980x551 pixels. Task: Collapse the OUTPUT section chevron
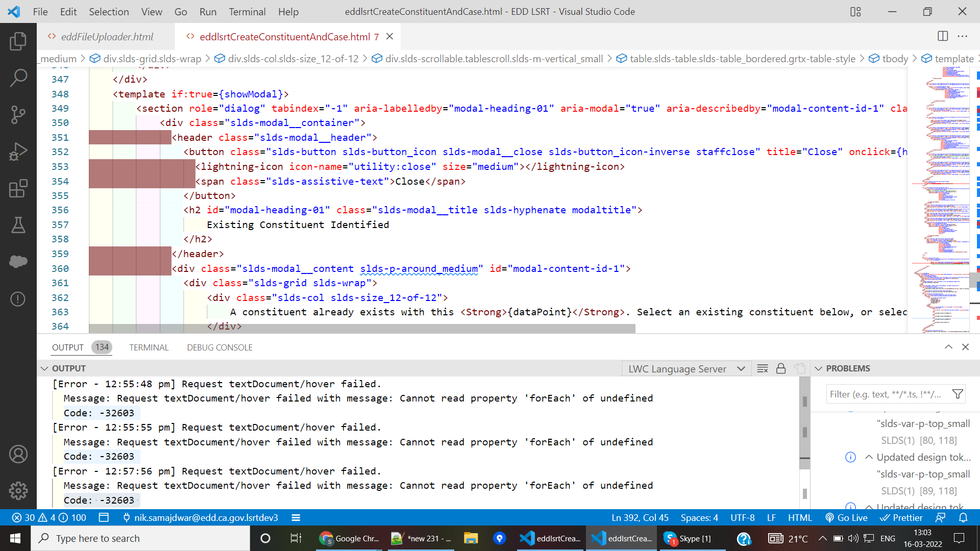click(x=44, y=368)
